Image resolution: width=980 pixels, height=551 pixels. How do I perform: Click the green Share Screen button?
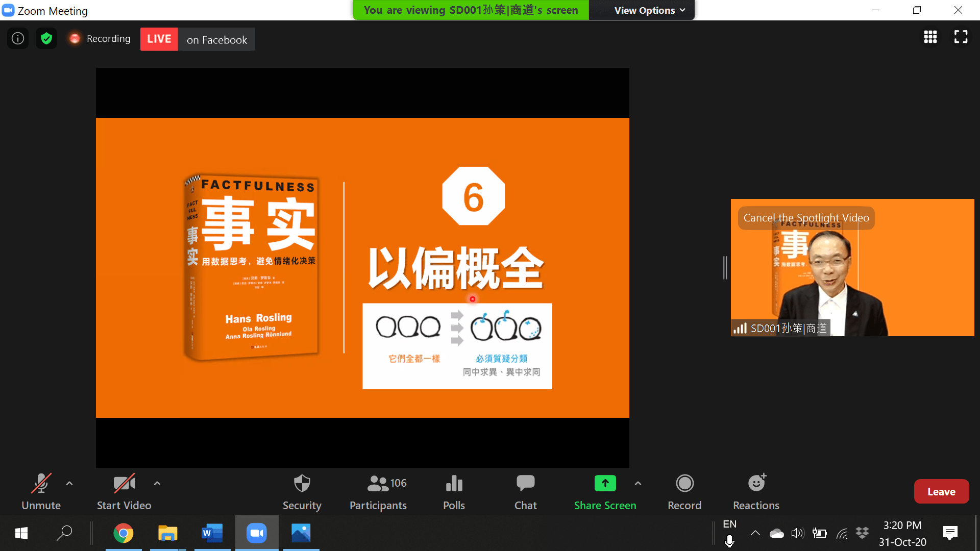(x=605, y=492)
